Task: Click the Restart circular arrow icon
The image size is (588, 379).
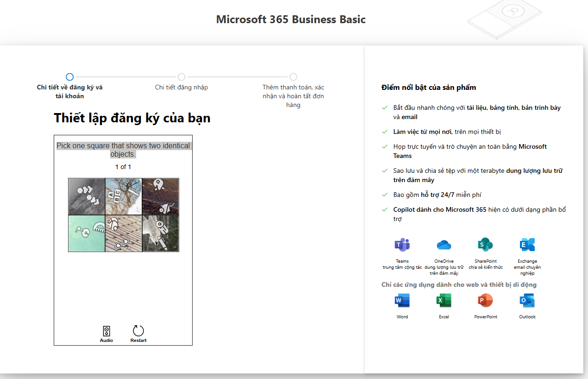Action: click(x=138, y=331)
